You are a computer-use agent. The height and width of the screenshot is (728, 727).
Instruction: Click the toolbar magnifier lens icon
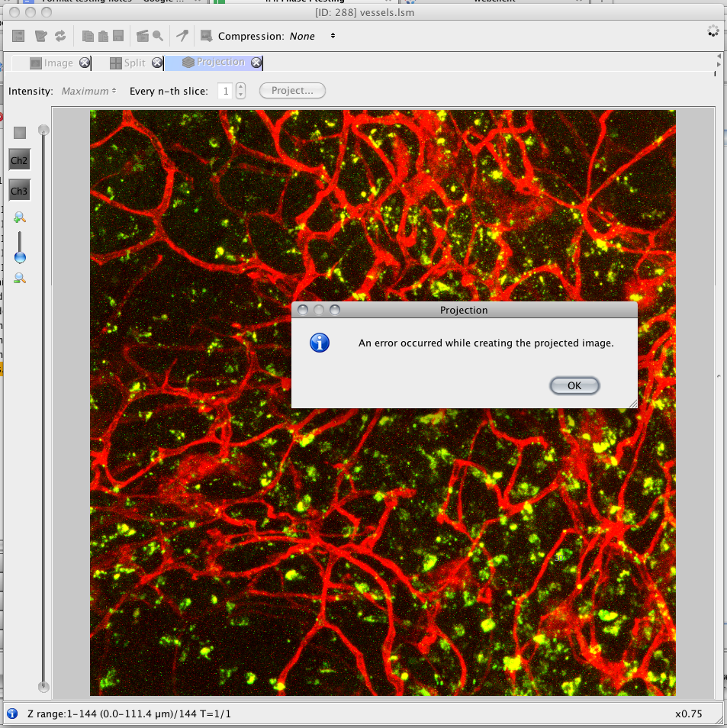[x=158, y=36]
